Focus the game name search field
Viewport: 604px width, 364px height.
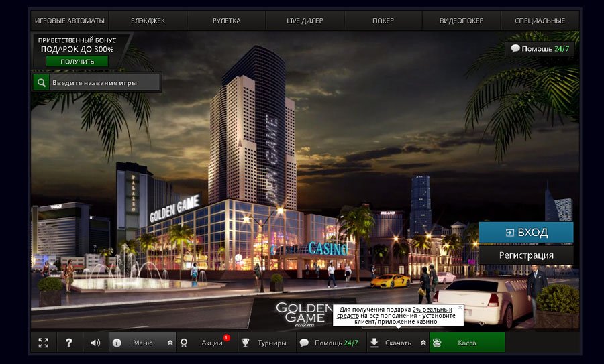(105, 82)
